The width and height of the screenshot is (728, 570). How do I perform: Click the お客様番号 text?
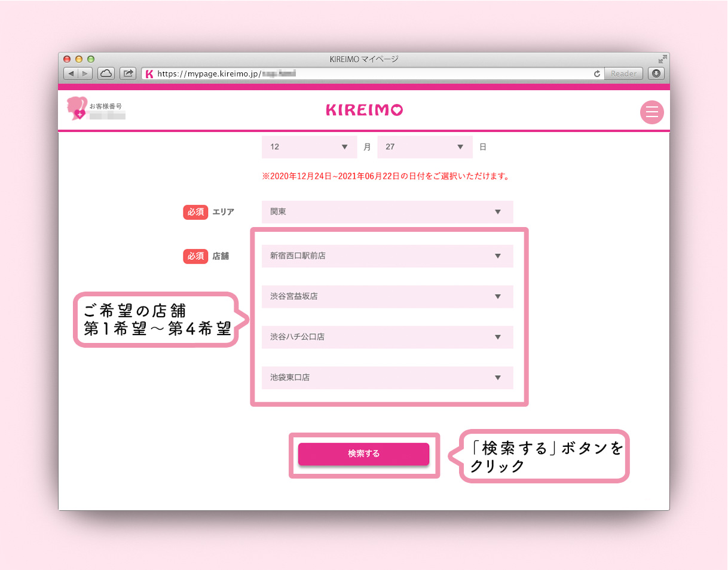[106, 106]
